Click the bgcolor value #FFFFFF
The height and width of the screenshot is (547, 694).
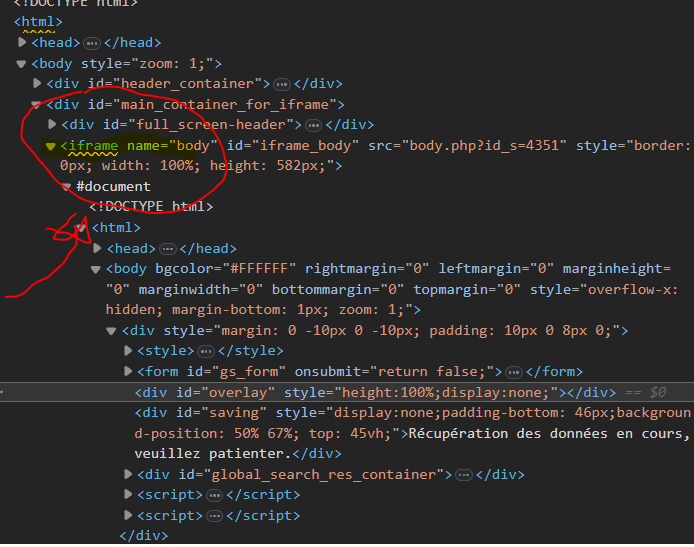pyautogui.click(x=259, y=269)
